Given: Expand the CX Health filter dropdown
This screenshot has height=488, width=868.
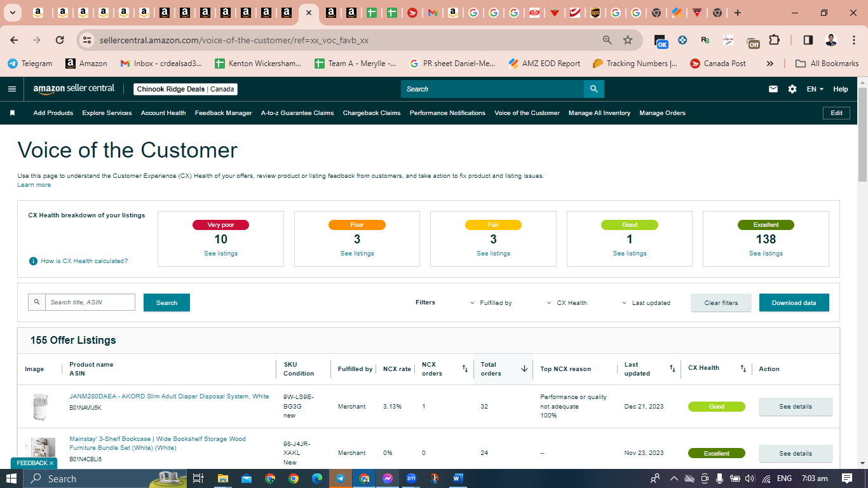Looking at the screenshot, I should tap(567, 303).
